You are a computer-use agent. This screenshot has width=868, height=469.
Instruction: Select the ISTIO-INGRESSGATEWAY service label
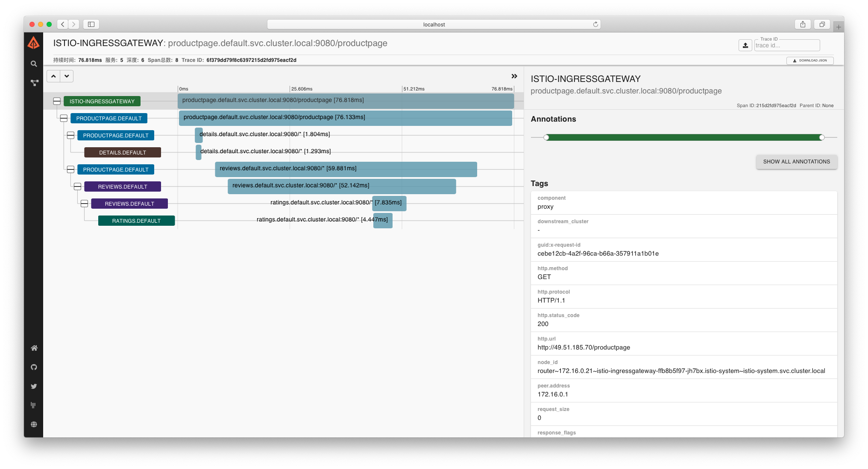102,101
